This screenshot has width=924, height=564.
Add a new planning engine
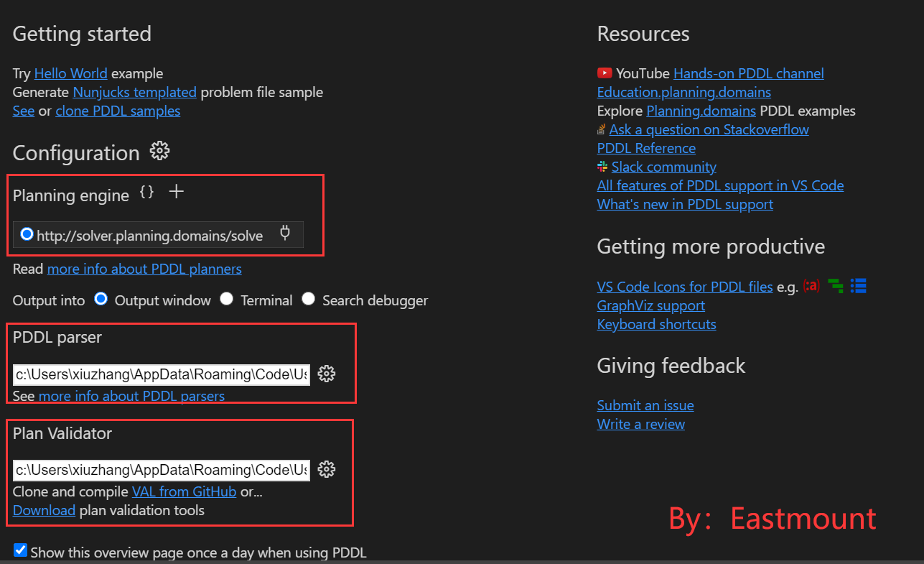176,192
